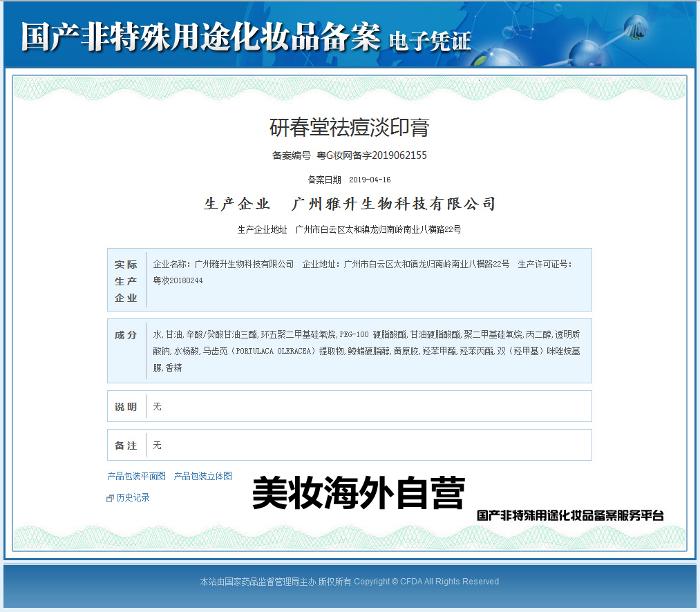Image resolution: width=700 pixels, height=612 pixels.
Task: Click the manufacturer name 广州雅升生物科技有限公司 heading
Action: 393,204
